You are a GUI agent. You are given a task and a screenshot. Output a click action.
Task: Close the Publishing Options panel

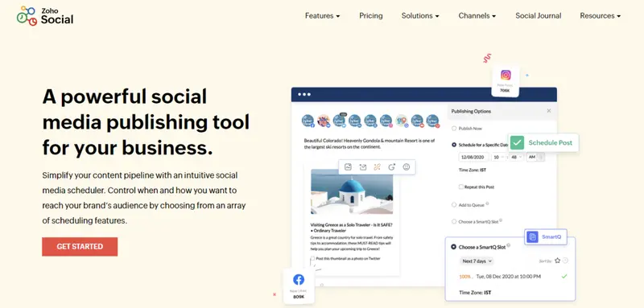tap(549, 111)
